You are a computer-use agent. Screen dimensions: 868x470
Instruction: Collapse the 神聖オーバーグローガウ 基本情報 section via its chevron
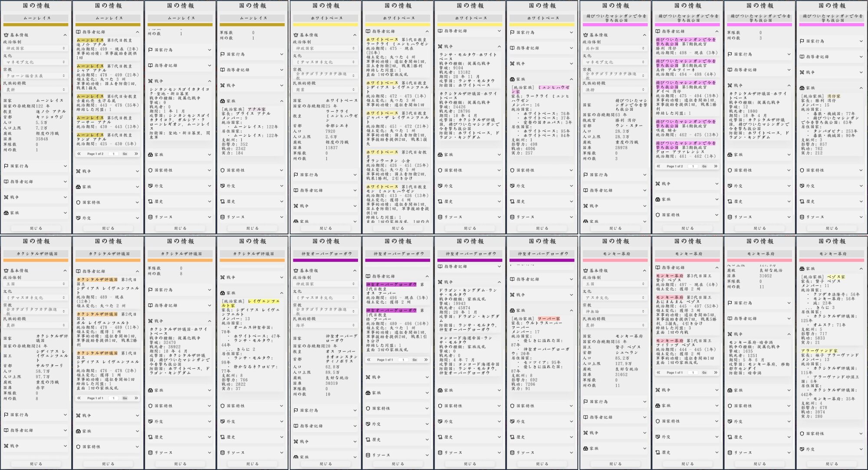(x=355, y=271)
